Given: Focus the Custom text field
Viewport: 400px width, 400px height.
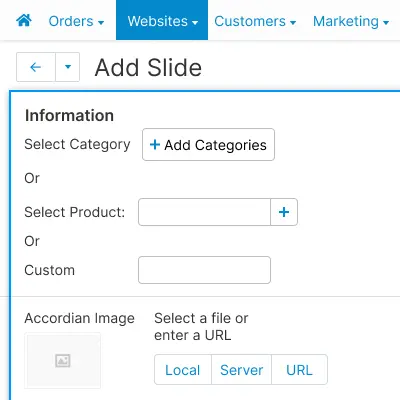Looking at the screenshot, I should click(204, 270).
